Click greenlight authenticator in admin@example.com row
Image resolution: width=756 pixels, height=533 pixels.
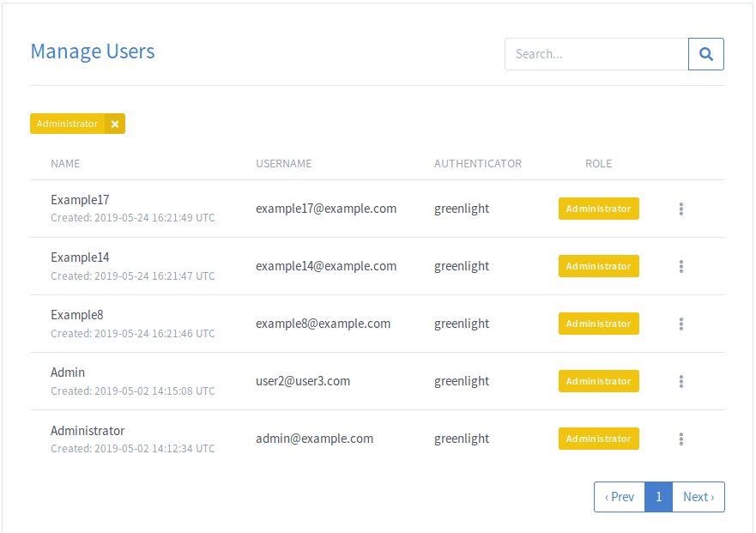pyautogui.click(x=462, y=439)
